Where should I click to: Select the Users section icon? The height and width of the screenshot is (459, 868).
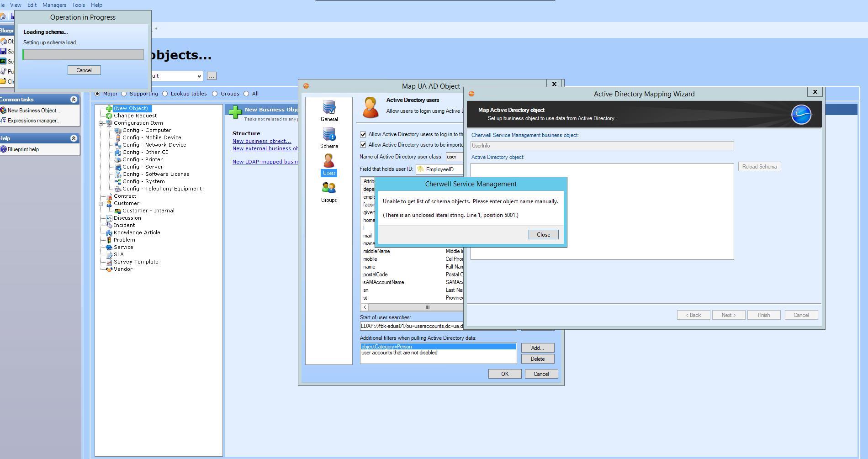[329, 162]
